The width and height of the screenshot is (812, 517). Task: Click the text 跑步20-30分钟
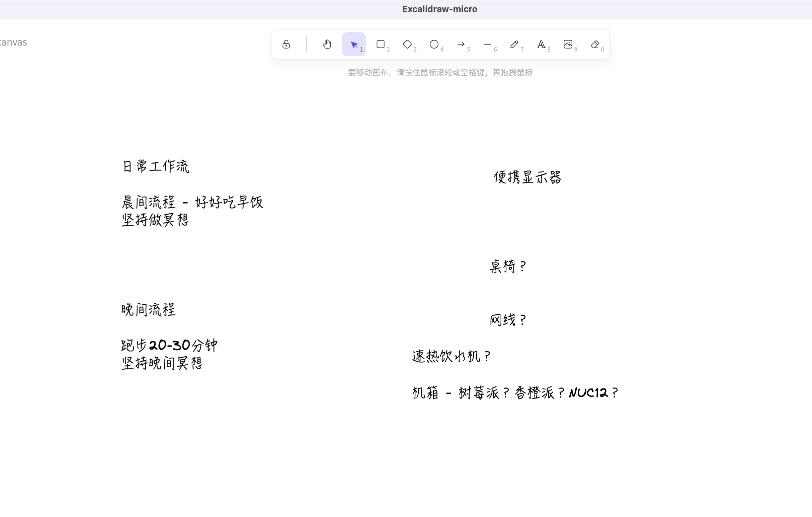[169, 345]
